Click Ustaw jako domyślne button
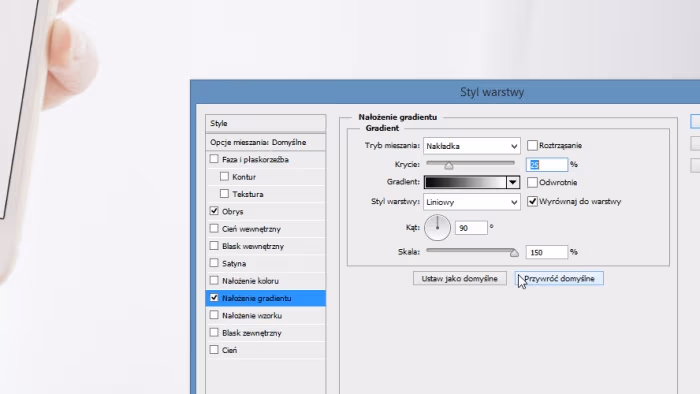 point(459,278)
